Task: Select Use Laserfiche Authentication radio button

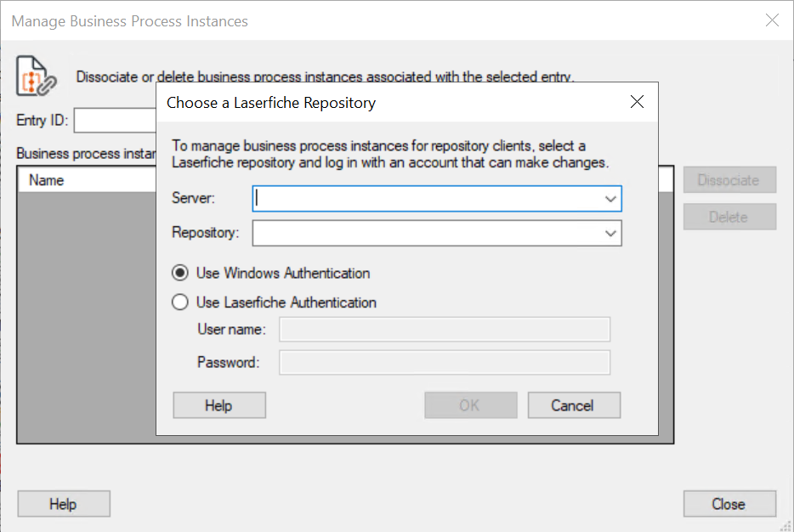Action: (180, 303)
